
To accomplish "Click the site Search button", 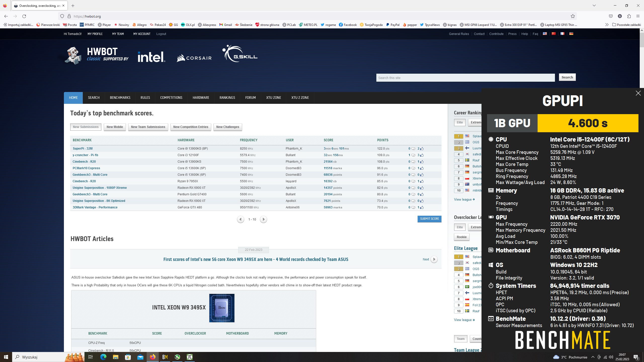I will [567, 77].
